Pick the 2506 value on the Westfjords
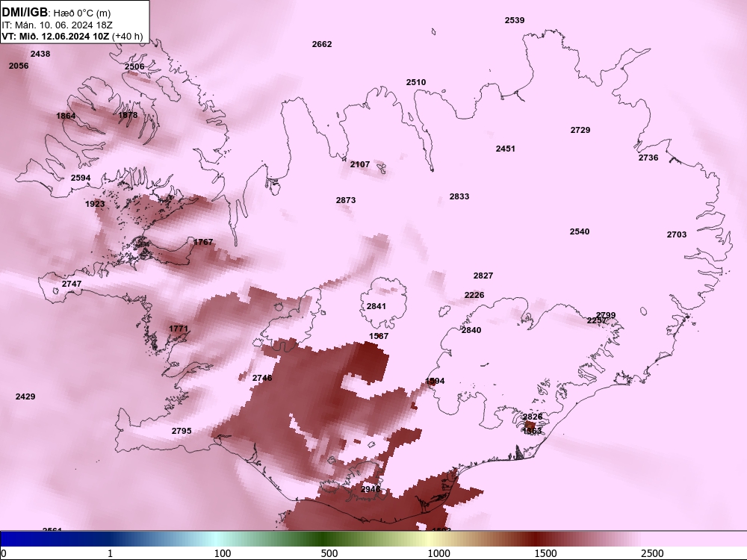This screenshot has height=560, width=747. click(x=134, y=66)
